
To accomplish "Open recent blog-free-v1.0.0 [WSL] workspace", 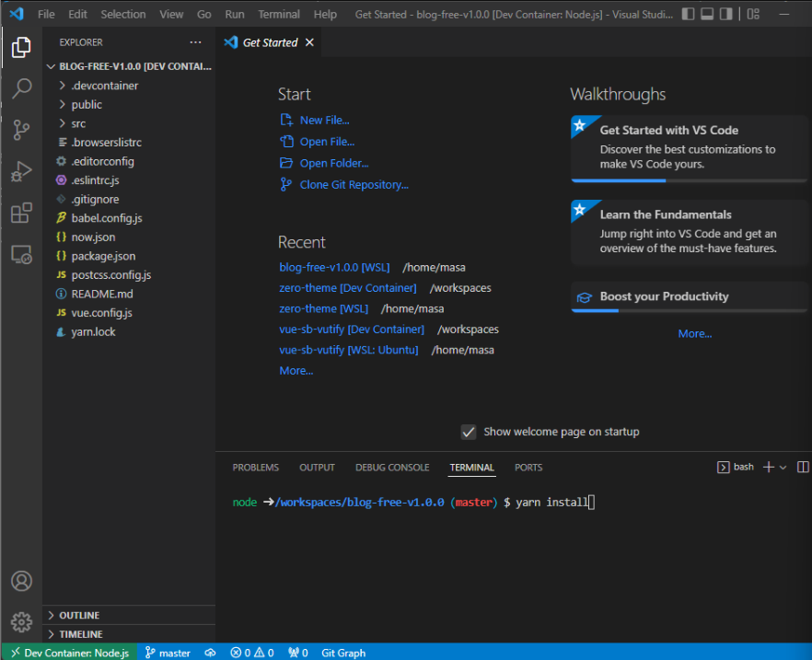I will 334,268.
